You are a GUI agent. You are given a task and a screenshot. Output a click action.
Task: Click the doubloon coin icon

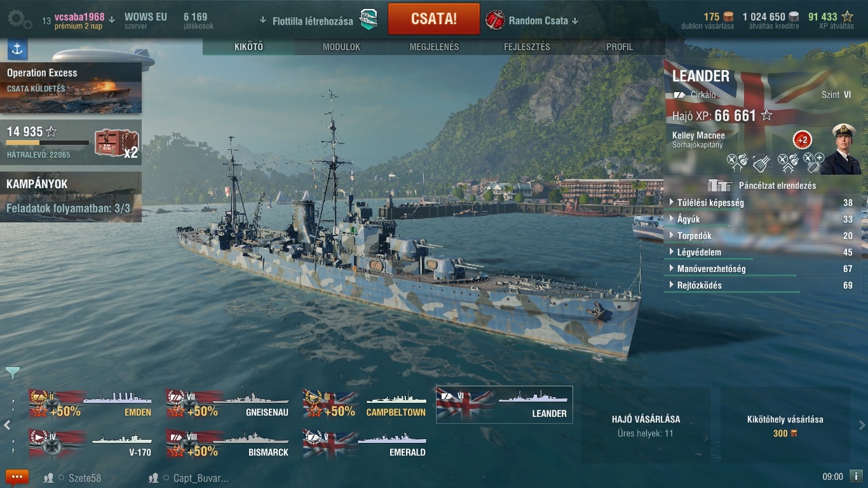pos(728,17)
